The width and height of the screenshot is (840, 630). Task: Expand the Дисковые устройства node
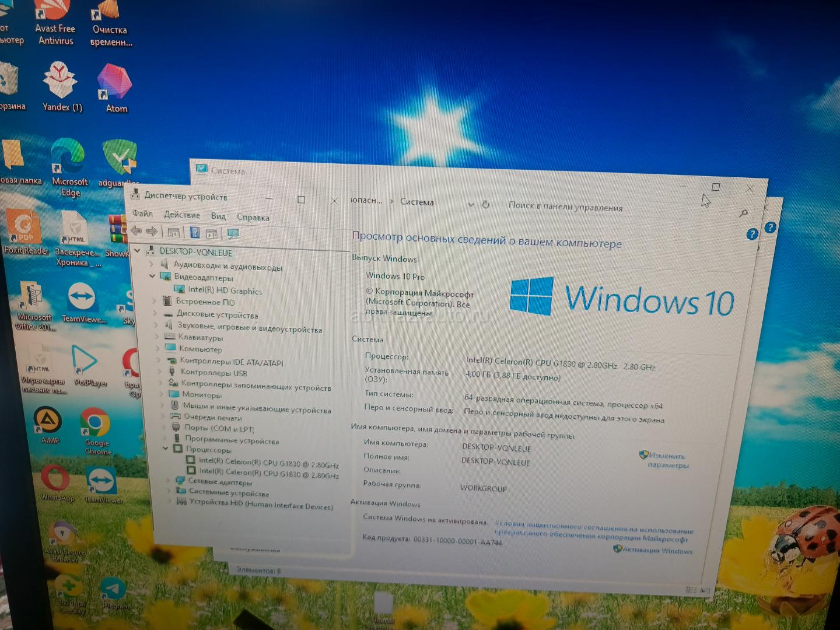pyautogui.click(x=156, y=313)
